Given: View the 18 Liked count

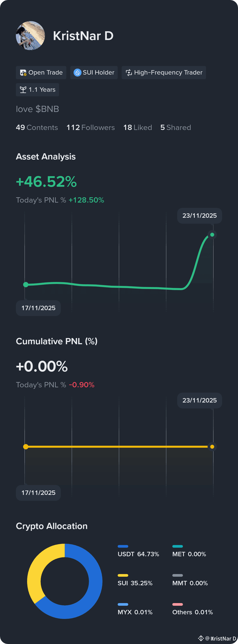Looking at the screenshot, I should [x=138, y=128].
